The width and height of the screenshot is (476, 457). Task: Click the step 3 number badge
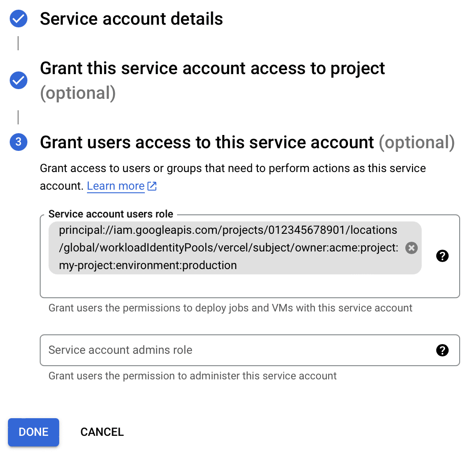point(19,142)
